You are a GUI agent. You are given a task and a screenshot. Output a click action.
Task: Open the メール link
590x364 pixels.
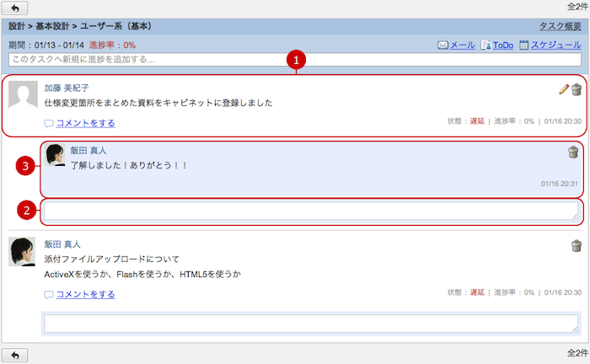pyautogui.click(x=463, y=45)
